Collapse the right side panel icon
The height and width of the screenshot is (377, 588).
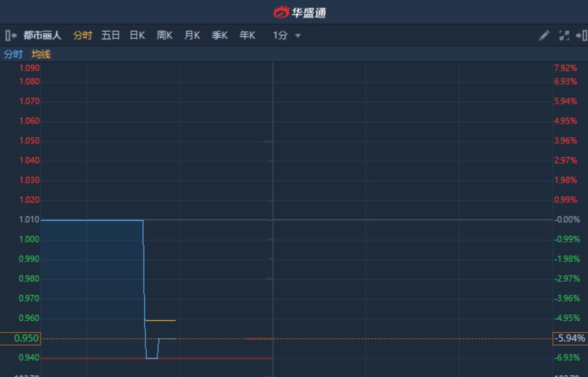pos(582,36)
